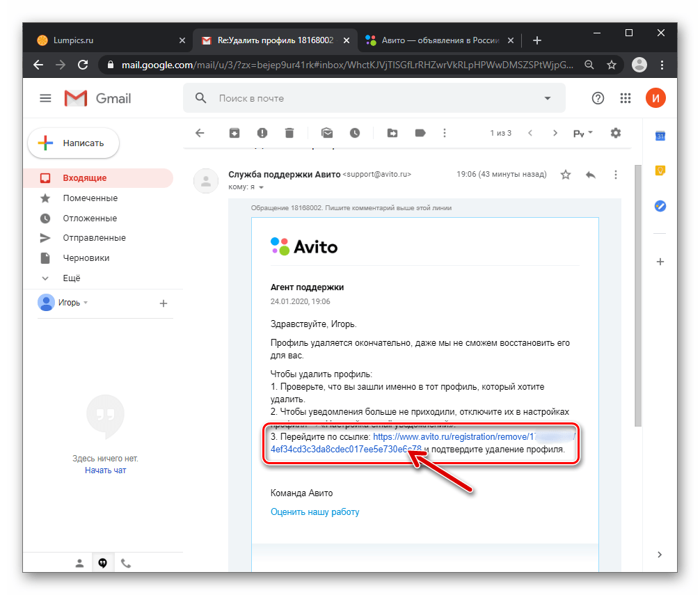Viewport: 700px width, 595px height.
Task: Open the message's more actions menu
Action: (616, 175)
